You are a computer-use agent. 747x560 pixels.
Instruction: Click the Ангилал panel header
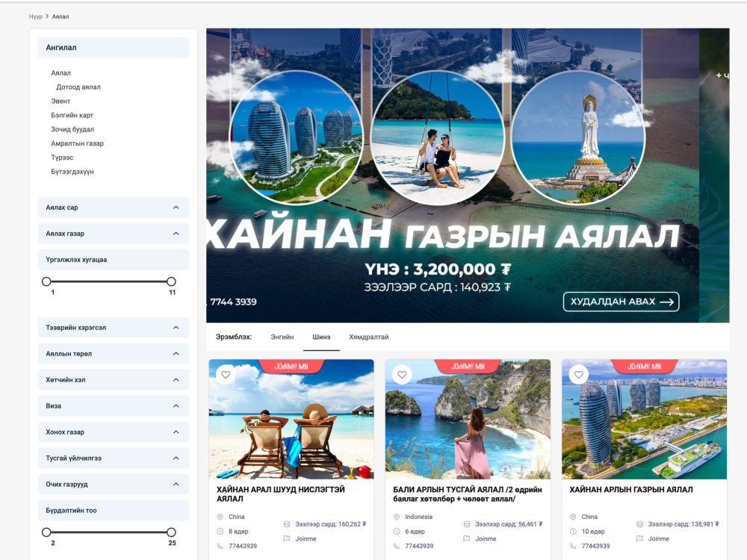(114, 48)
